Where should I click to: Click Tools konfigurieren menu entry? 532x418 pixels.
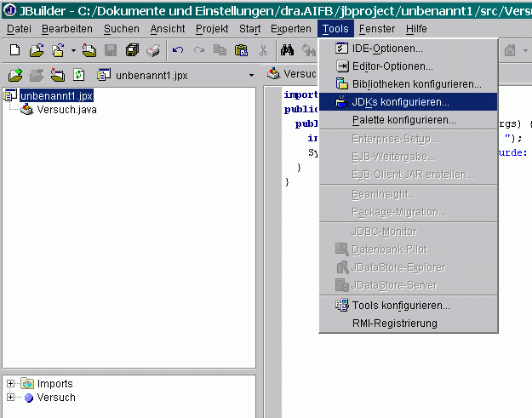[400, 306]
